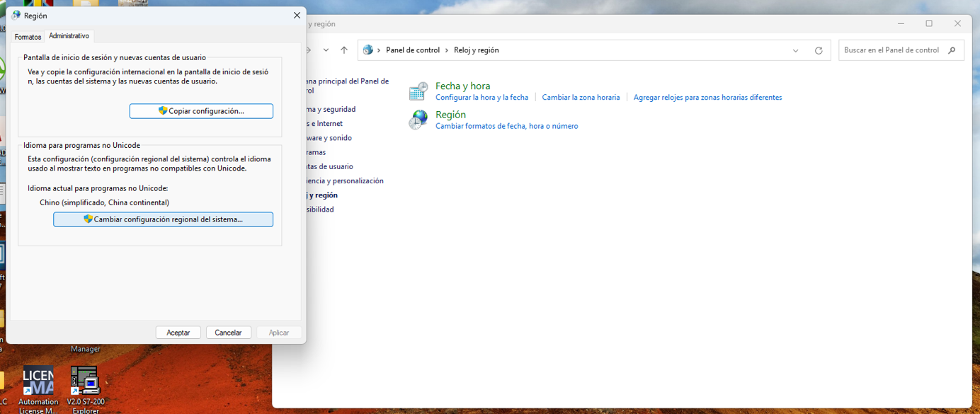
Task: Open Cambiar formatos de fecha, hora o número
Action: click(x=506, y=126)
